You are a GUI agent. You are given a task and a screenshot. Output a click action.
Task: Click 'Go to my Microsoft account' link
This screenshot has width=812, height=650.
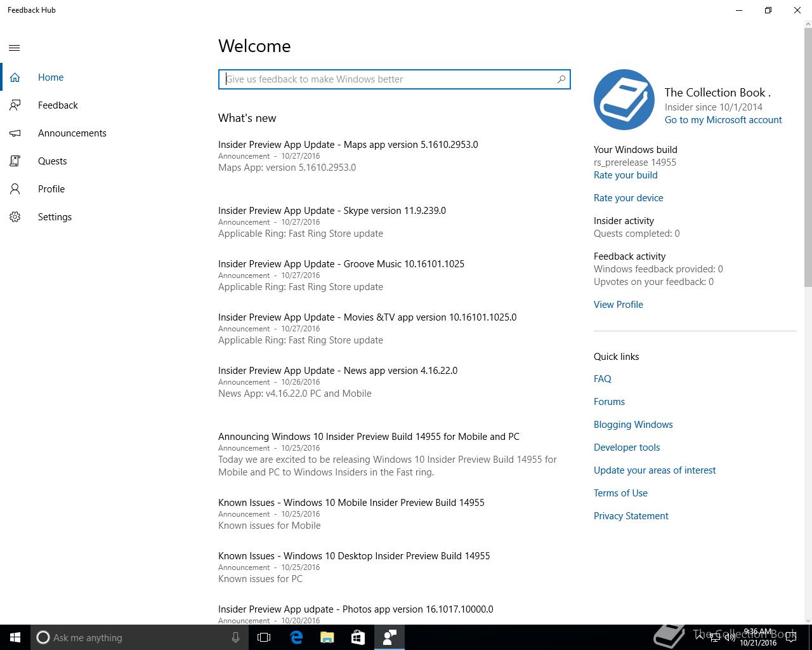tap(723, 120)
